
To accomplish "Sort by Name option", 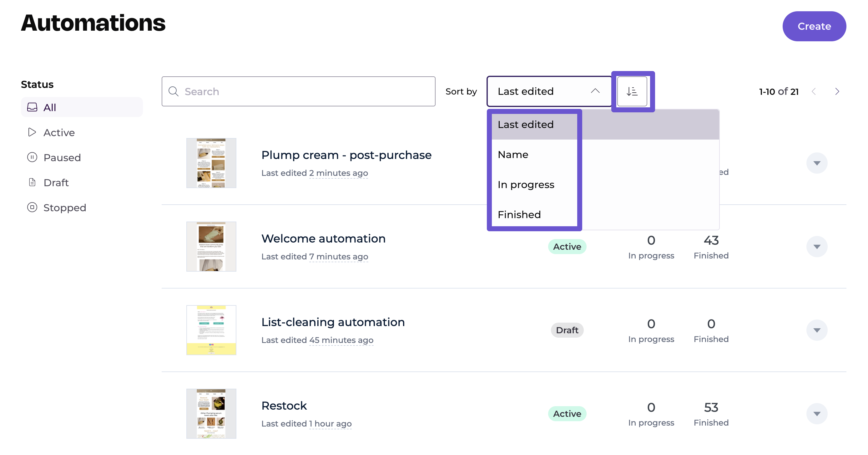I will click(x=513, y=155).
